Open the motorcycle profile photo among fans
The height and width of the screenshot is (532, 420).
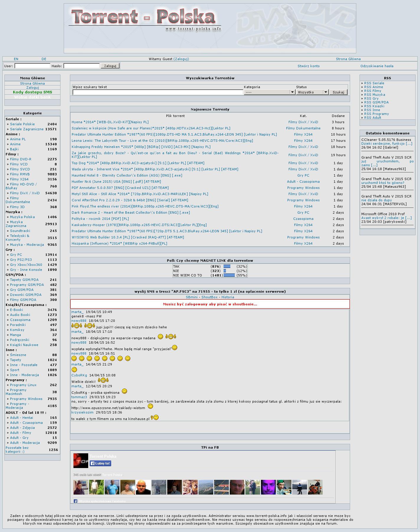(x=315, y=487)
